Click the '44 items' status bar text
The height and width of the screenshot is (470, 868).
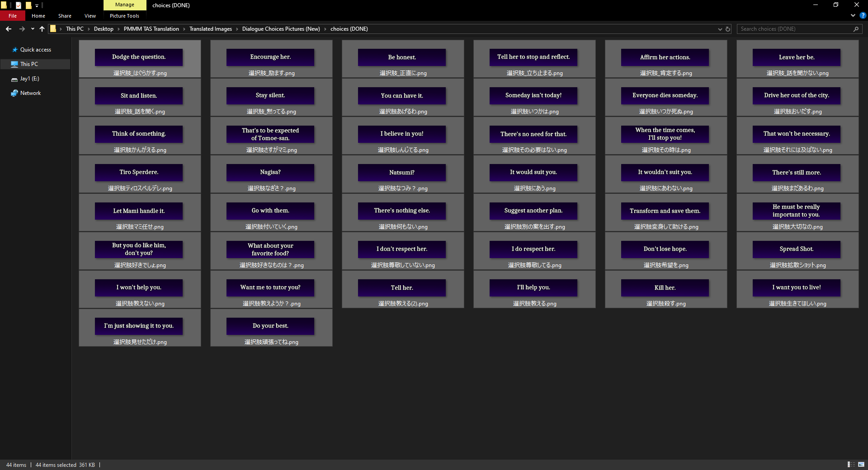tap(16, 465)
